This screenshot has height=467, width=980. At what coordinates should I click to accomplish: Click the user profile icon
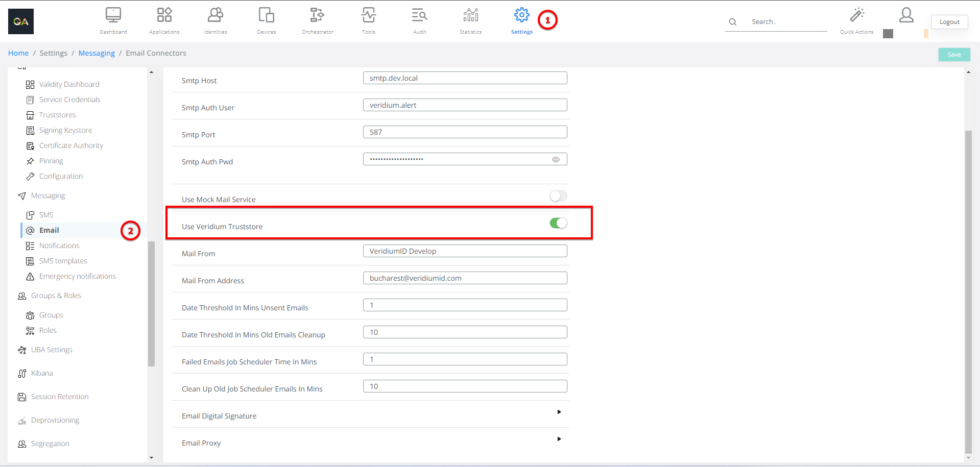[906, 15]
